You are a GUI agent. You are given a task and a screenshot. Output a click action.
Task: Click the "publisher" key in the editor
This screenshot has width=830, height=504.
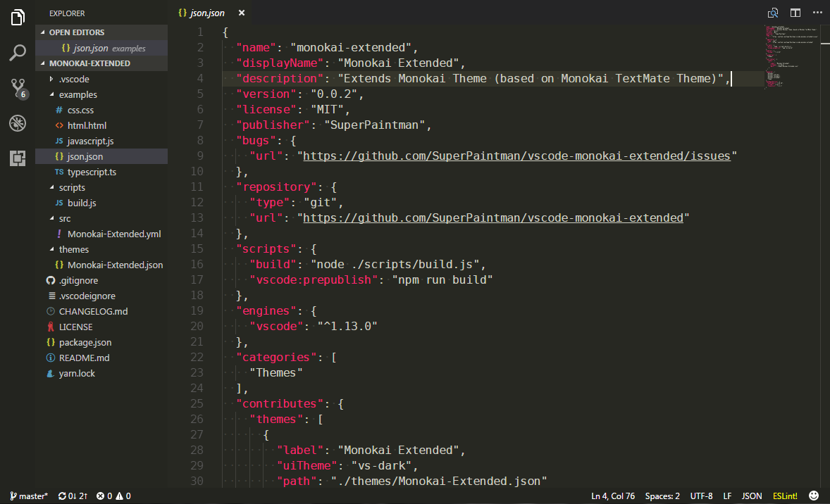273,125
